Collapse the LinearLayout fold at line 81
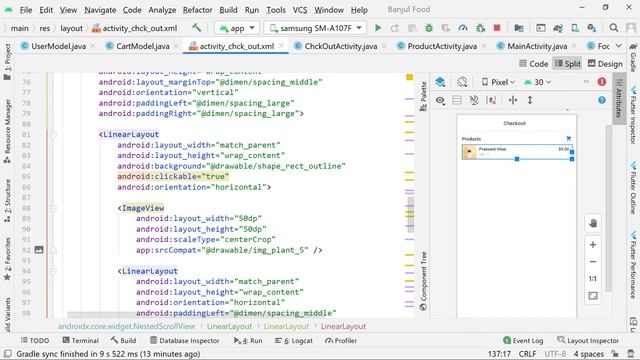This screenshot has width=640, height=360. [x=53, y=134]
